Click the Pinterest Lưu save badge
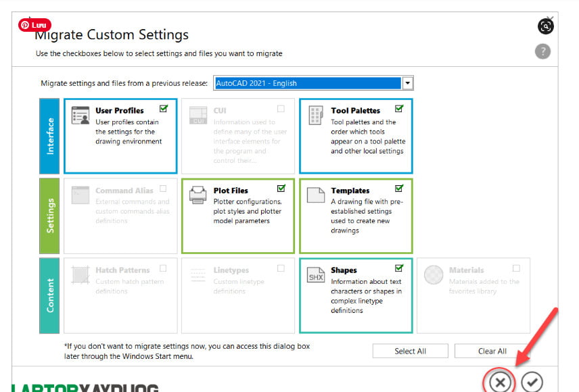 point(34,25)
